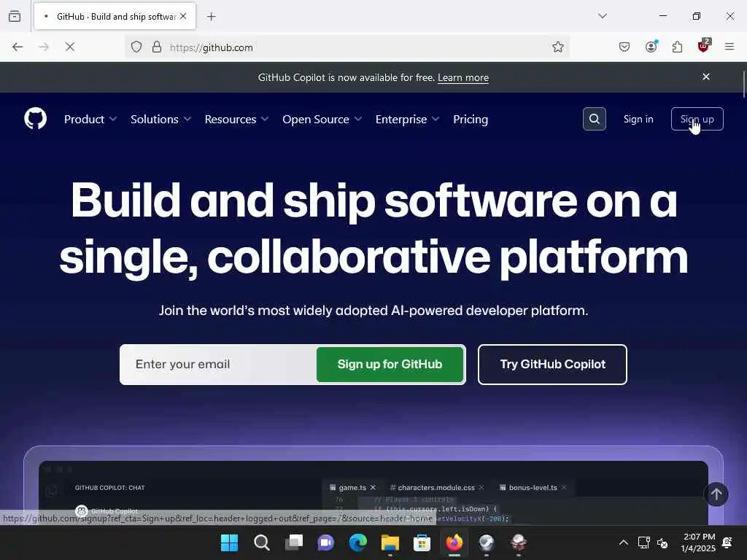Open the network status tray icon
Viewport: 747px width, 560px height.
pyautogui.click(x=643, y=542)
